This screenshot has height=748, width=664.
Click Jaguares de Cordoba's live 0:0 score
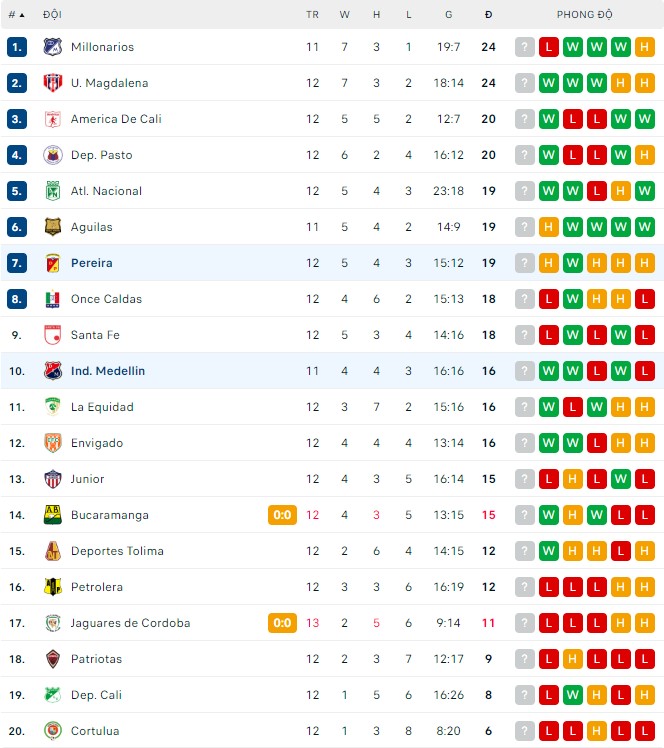point(282,623)
